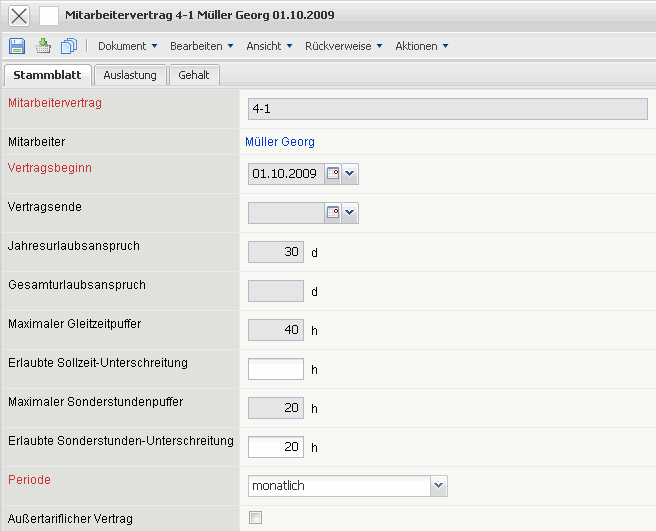The image size is (656, 531).
Task: Expand the Vertragsende date dropdown arrow
Action: tap(350, 213)
